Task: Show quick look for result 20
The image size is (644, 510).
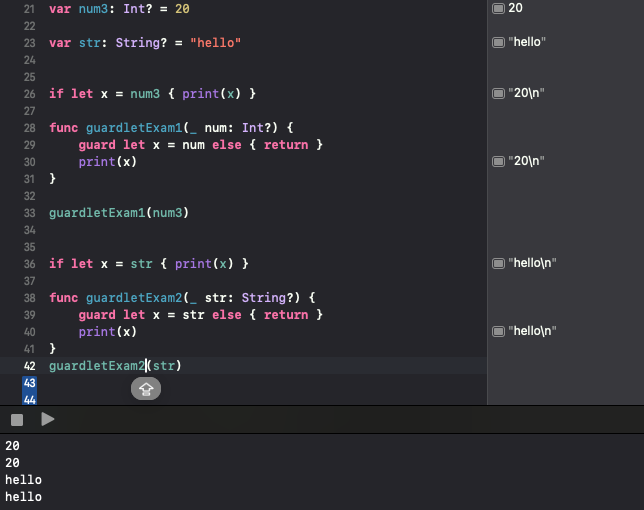Action: [x=498, y=8]
